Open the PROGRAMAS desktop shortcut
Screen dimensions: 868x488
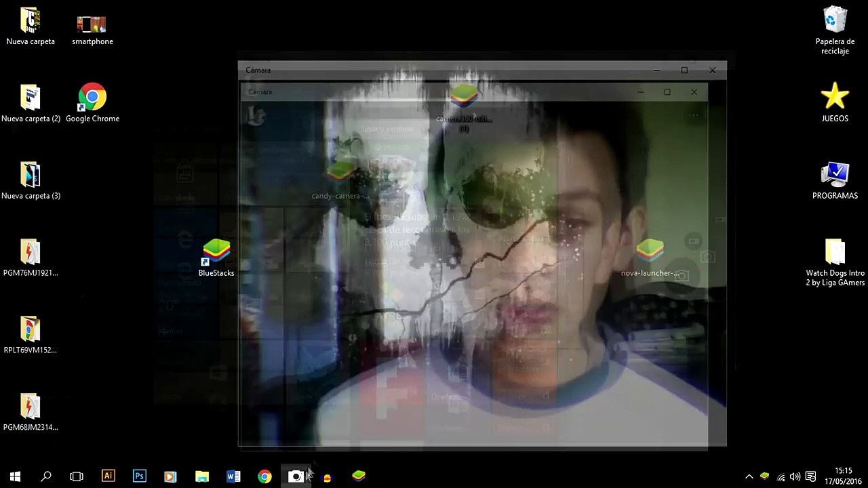point(835,181)
